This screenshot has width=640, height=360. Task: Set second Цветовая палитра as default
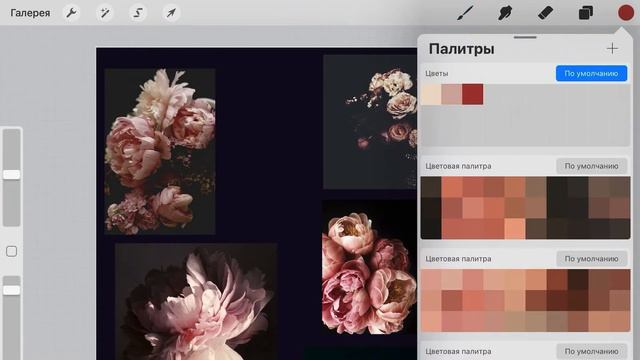(591, 259)
